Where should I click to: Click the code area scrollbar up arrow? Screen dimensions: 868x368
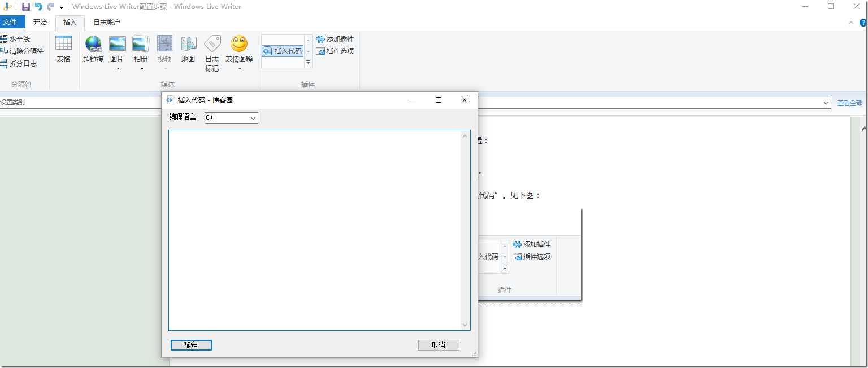point(465,135)
